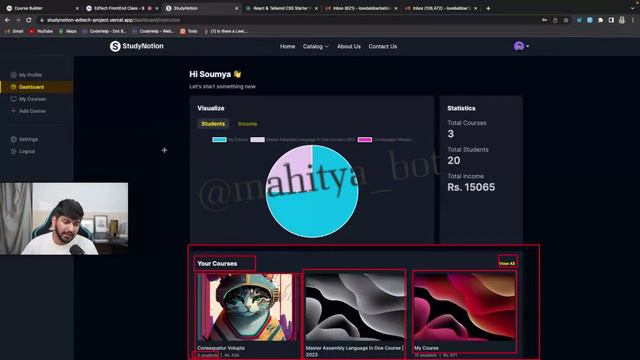
Task: Open the My Course red thumbnail
Action: (x=464, y=307)
